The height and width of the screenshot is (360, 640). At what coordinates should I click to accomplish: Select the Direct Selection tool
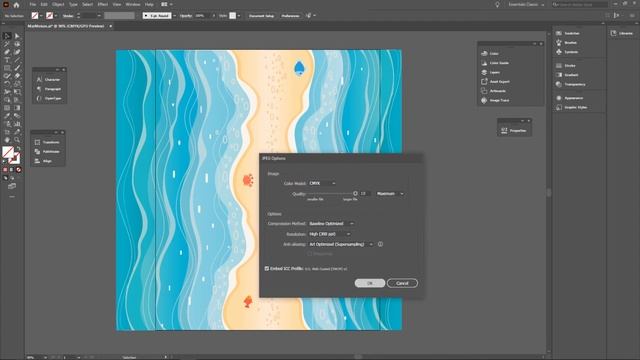pyautogui.click(x=17, y=36)
